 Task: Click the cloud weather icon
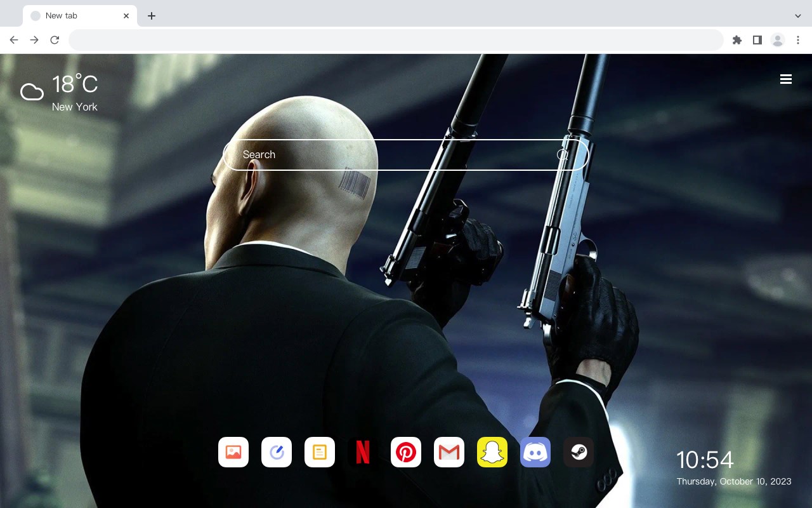(x=32, y=93)
